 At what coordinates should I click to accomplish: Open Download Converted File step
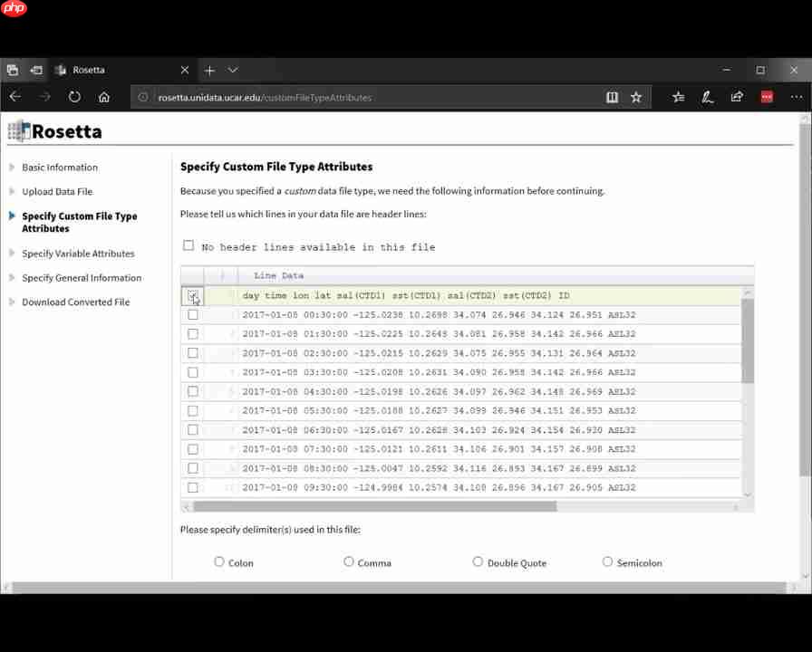click(x=75, y=302)
